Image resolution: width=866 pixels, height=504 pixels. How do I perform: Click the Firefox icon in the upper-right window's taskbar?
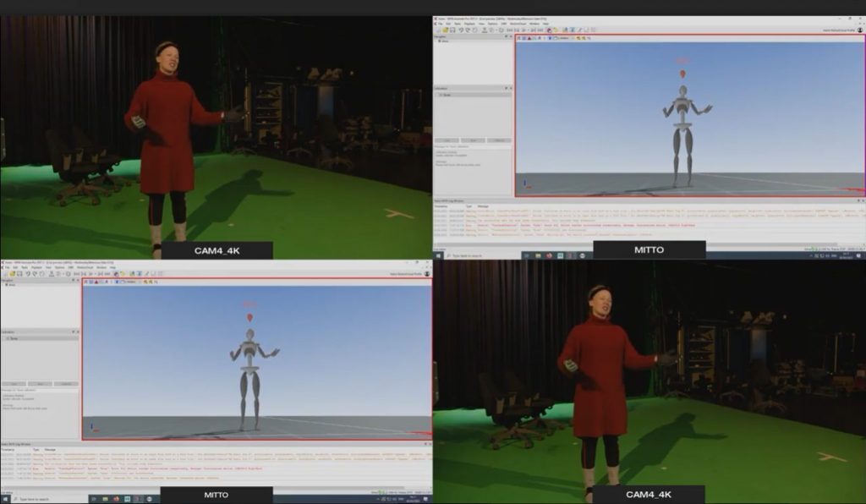click(549, 255)
